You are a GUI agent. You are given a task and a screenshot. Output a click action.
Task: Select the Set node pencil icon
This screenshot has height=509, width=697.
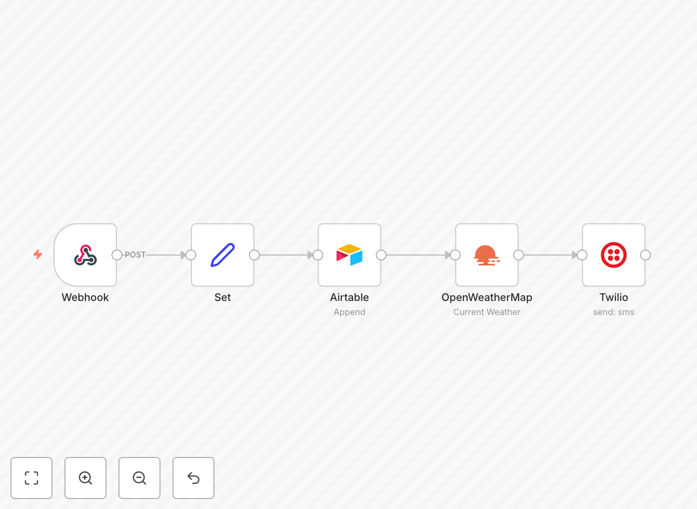(223, 255)
